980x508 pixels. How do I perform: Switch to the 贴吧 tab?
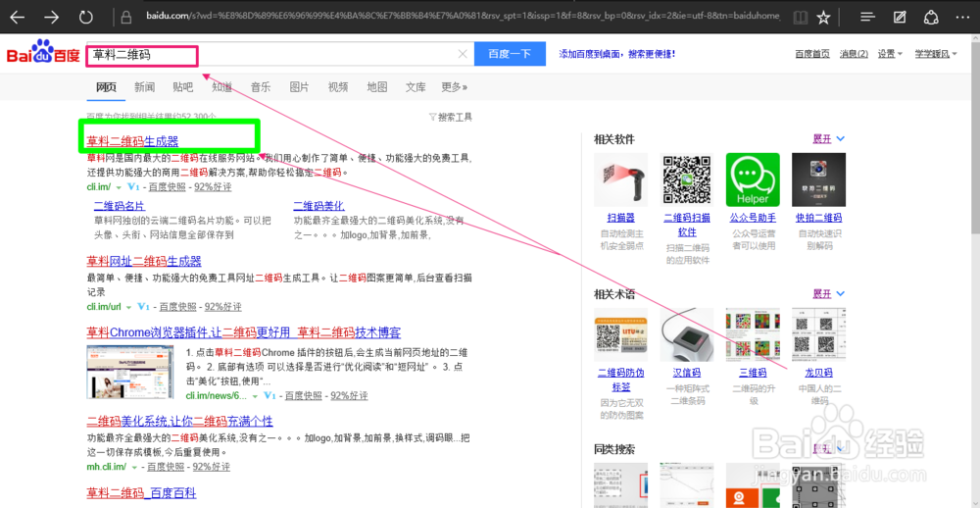pos(183,87)
